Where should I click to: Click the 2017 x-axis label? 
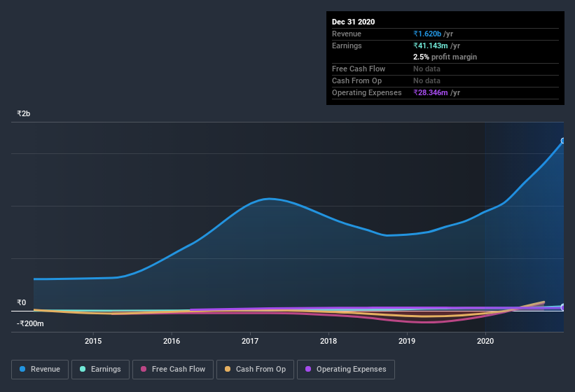pyautogui.click(x=250, y=341)
